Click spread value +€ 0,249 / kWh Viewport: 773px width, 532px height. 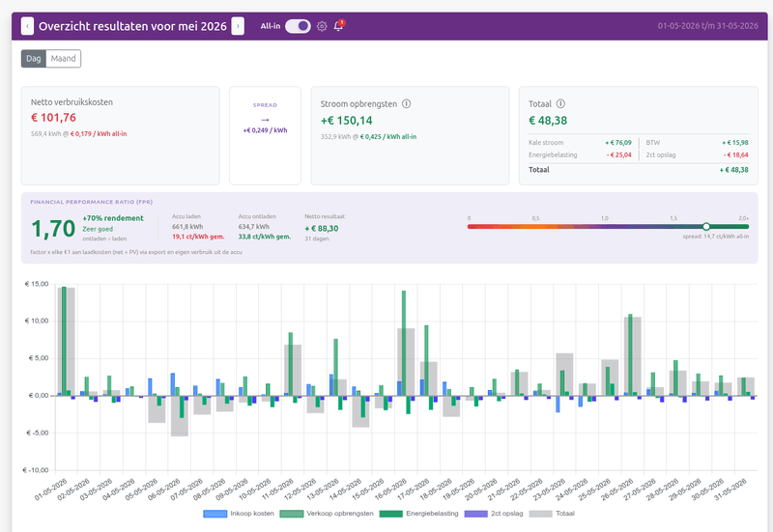point(265,130)
